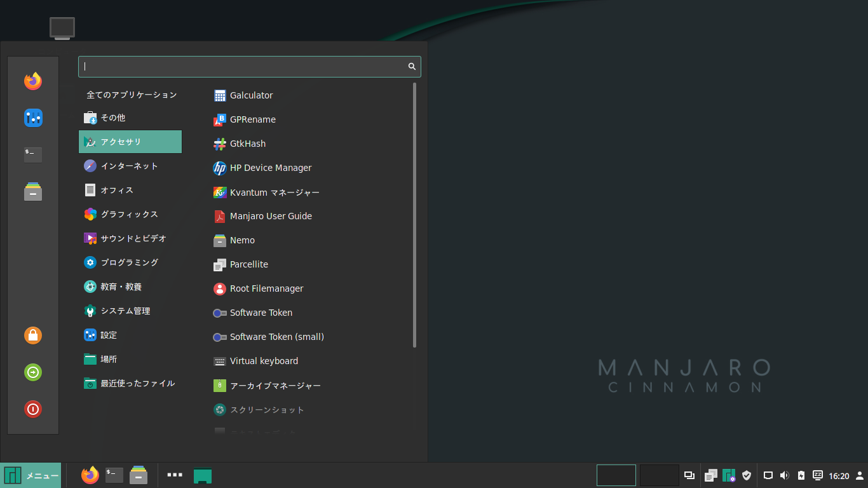868x488 pixels.
Task: Open Manjaro Settings from the menu favorites sidebar
Action: click(x=33, y=118)
